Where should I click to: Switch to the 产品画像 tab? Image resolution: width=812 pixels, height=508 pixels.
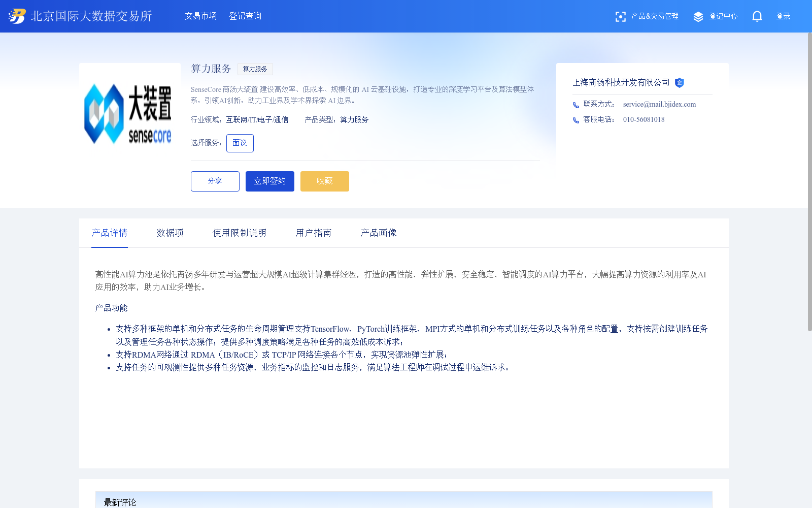click(379, 233)
